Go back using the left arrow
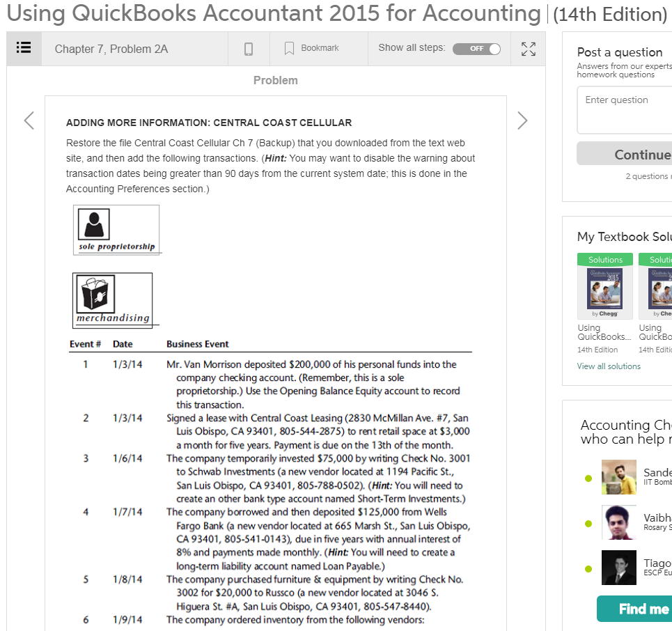 [29, 120]
